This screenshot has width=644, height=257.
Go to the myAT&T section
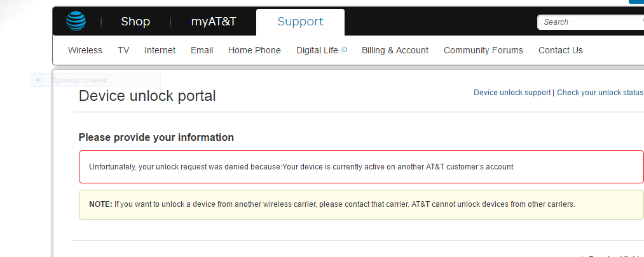coord(214,22)
